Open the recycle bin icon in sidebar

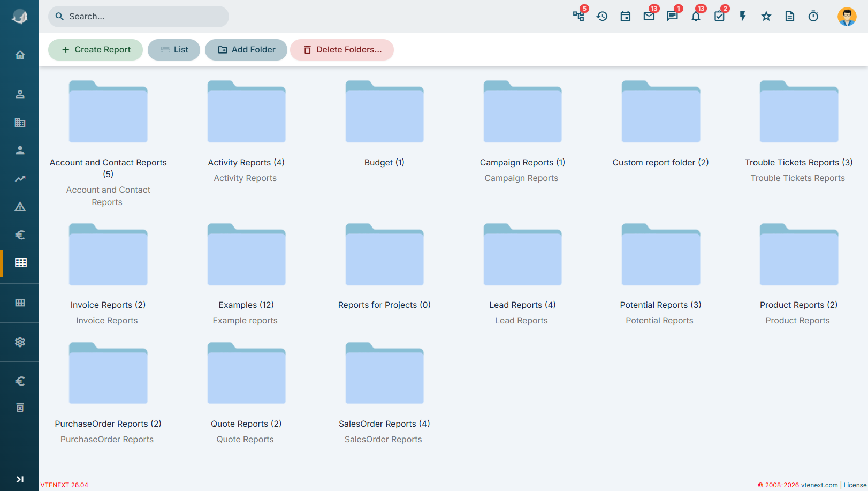click(x=20, y=407)
